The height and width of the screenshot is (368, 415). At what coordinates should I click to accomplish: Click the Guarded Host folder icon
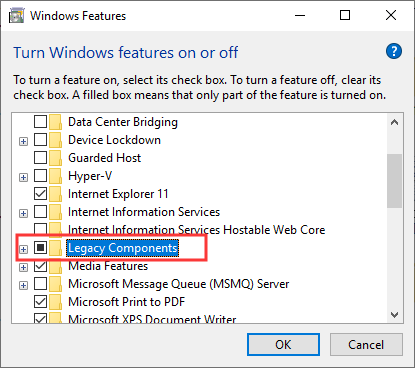(x=55, y=158)
